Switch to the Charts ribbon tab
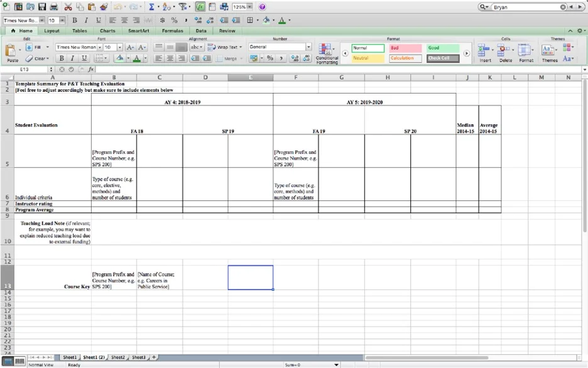This screenshot has width=588, height=368. click(x=107, y=31)
